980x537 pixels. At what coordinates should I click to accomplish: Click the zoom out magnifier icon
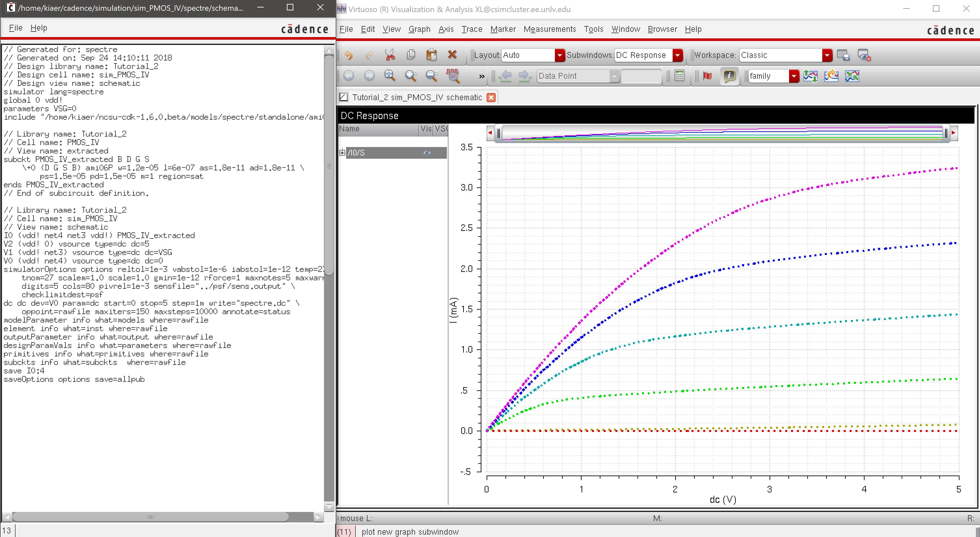[x=432, y=76]
